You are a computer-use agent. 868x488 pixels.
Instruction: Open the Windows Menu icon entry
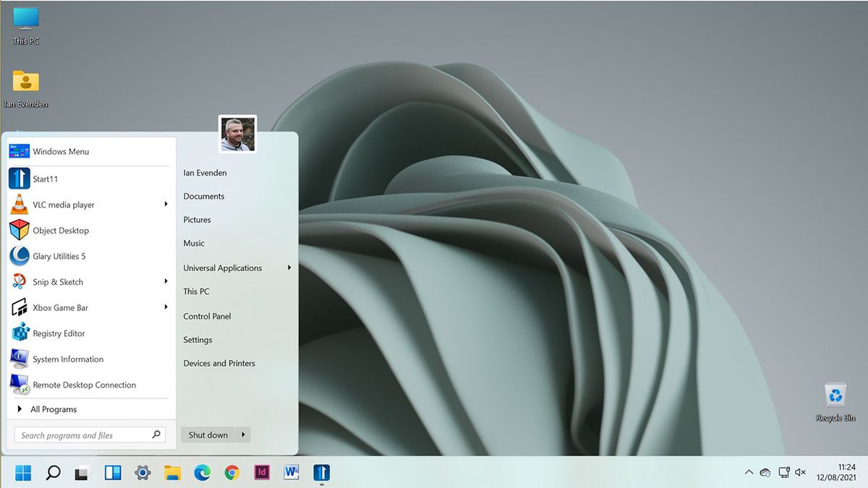point(19,151)
